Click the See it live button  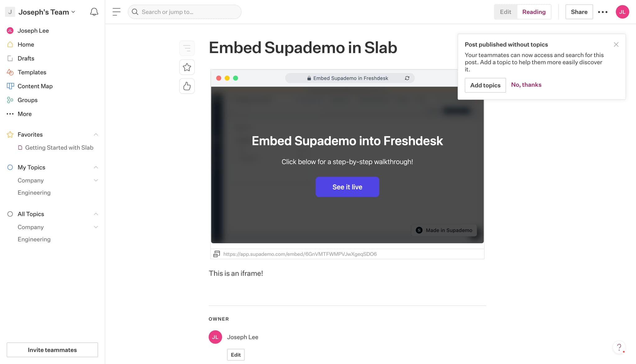347,187
